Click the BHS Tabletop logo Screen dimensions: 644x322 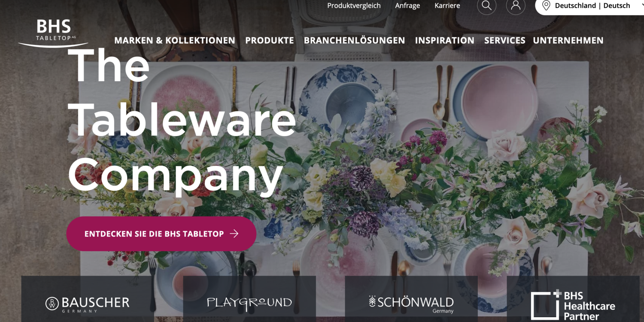[53, 33]
